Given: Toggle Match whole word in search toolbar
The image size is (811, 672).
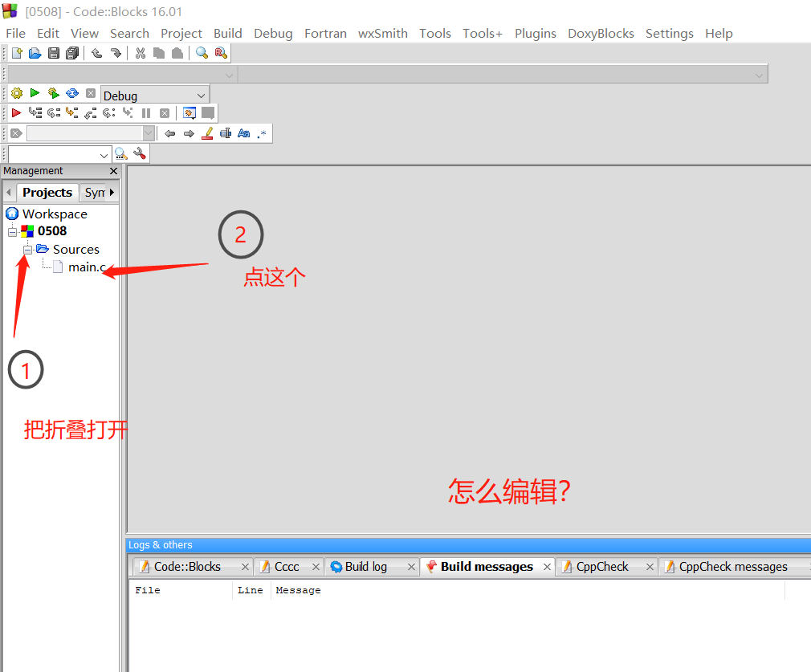Looking at the screenshot, I should click(x=226, y=132).
